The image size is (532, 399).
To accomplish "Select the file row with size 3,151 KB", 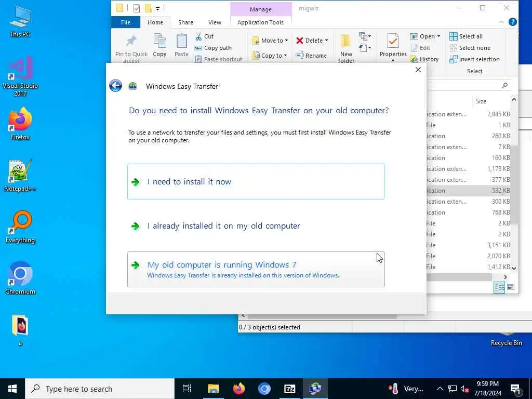I will click(x=469, y=245).
